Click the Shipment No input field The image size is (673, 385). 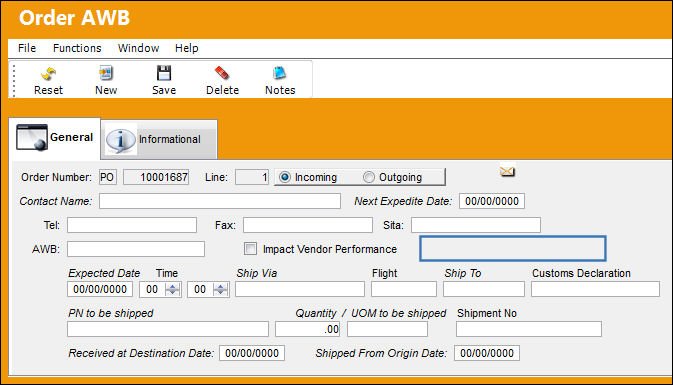pyautogui.click(x=529, y=329)
